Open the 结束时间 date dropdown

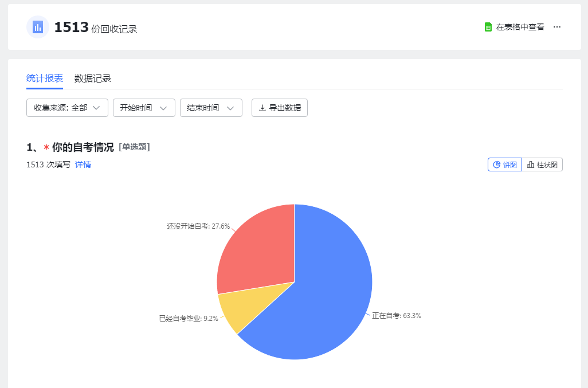tap(211, 108)
